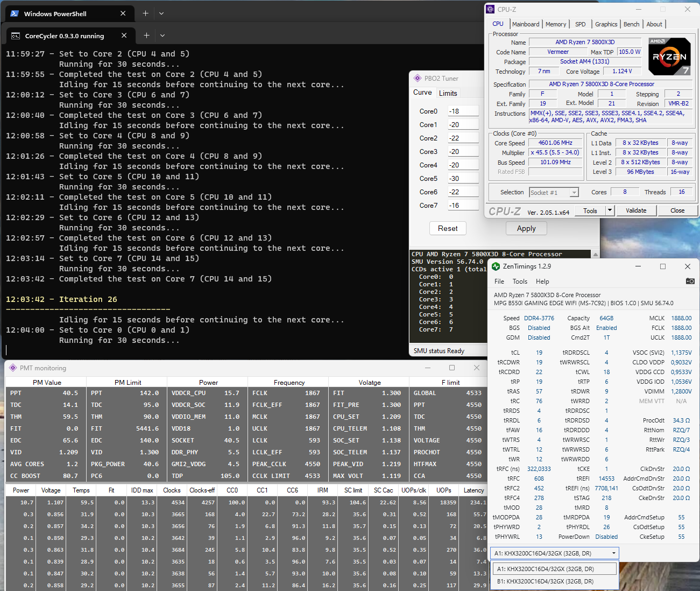Close the CoreCycler 0.9.3.0 running tab
700x591 pixels.
pyautogui.click(x=124, y=36)
